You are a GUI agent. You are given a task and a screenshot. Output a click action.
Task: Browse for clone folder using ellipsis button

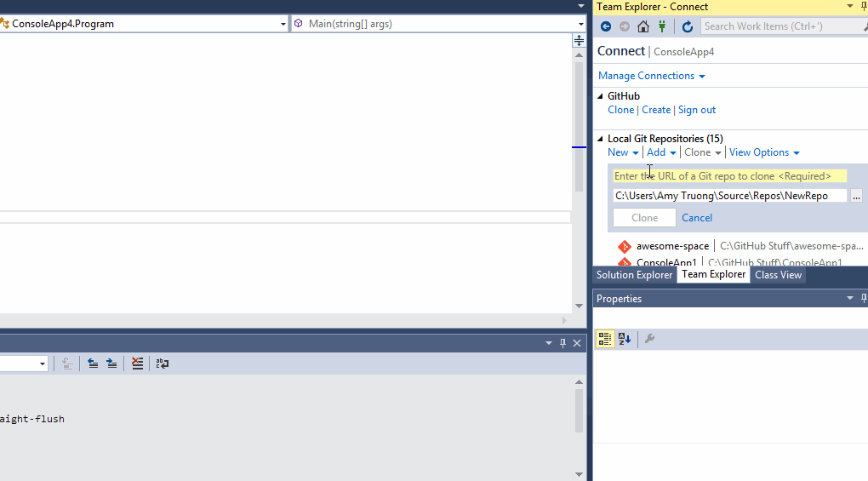point(856,196)
